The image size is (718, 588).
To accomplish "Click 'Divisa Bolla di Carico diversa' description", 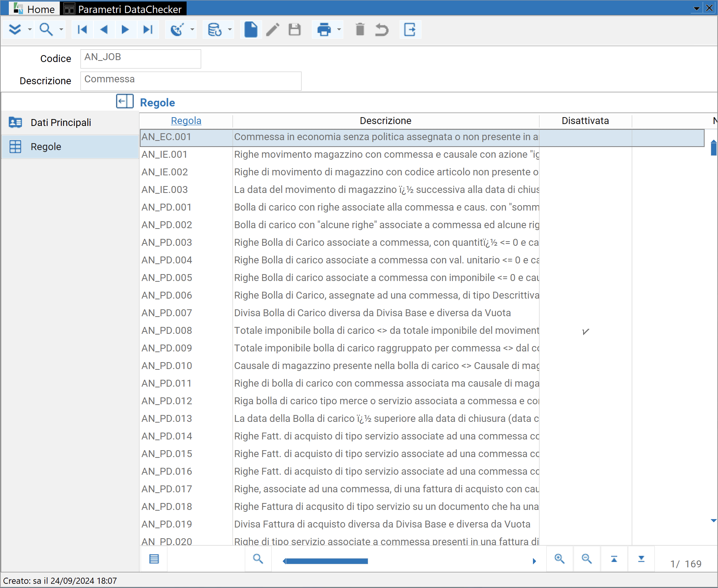I will (x=372, y=313).
